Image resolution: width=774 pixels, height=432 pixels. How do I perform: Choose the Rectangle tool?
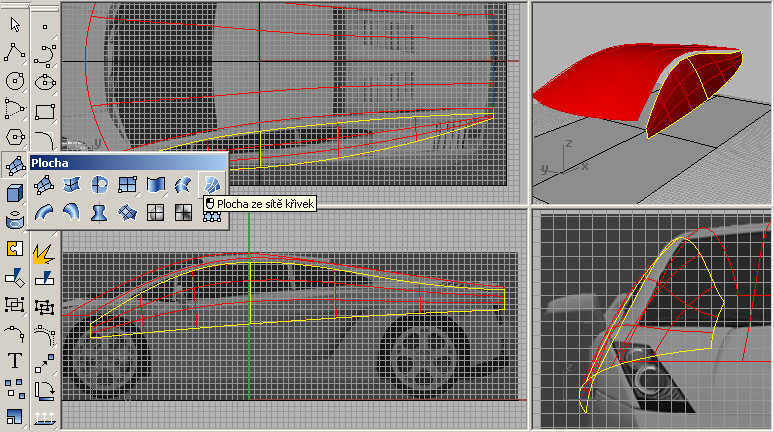pos(45,112)
